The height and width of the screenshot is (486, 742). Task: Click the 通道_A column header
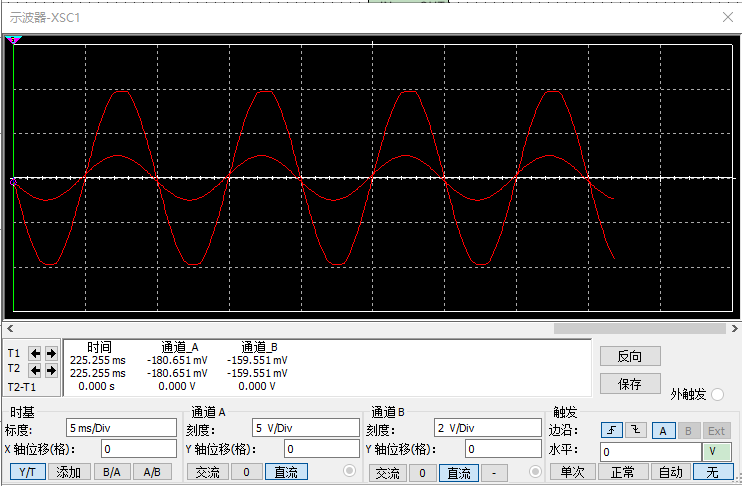pos(180,347)
